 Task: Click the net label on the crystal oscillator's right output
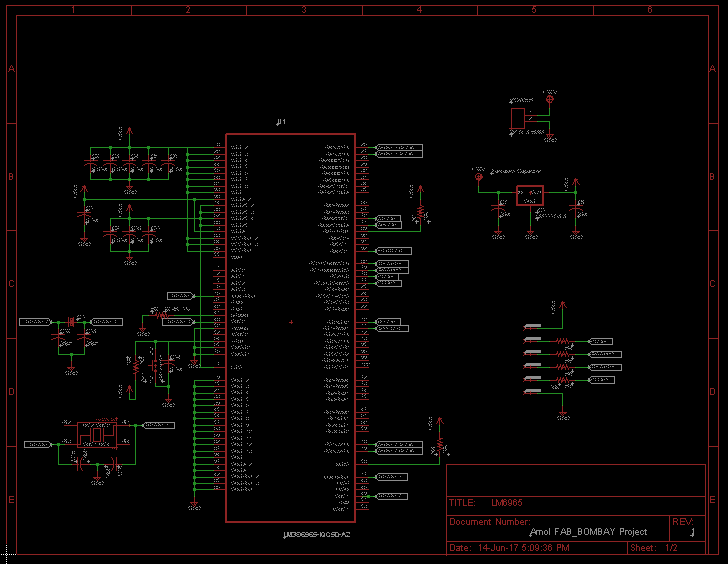click(159, 425)
